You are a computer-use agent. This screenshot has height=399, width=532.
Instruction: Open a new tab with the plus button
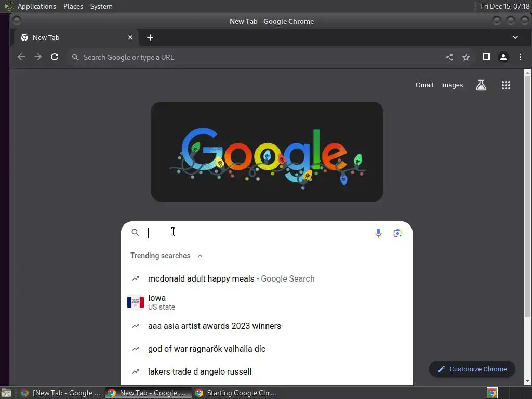pos(150,37)
